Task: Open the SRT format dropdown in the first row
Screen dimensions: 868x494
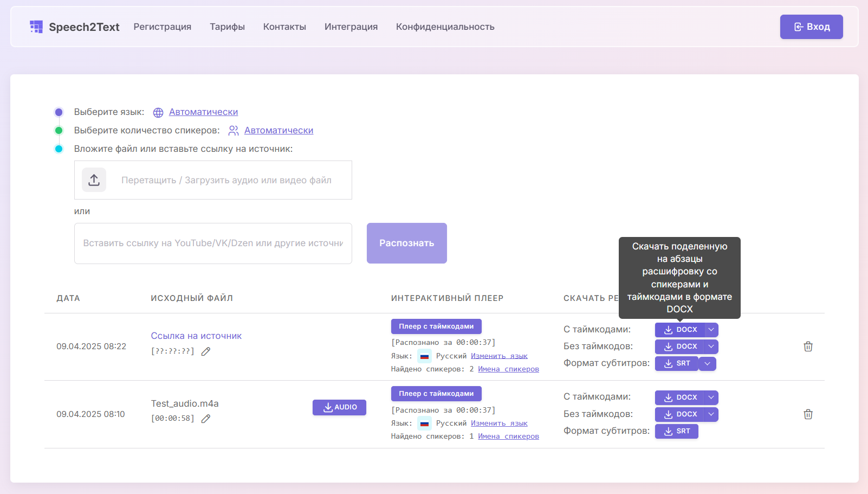Action: coord(707,363)
